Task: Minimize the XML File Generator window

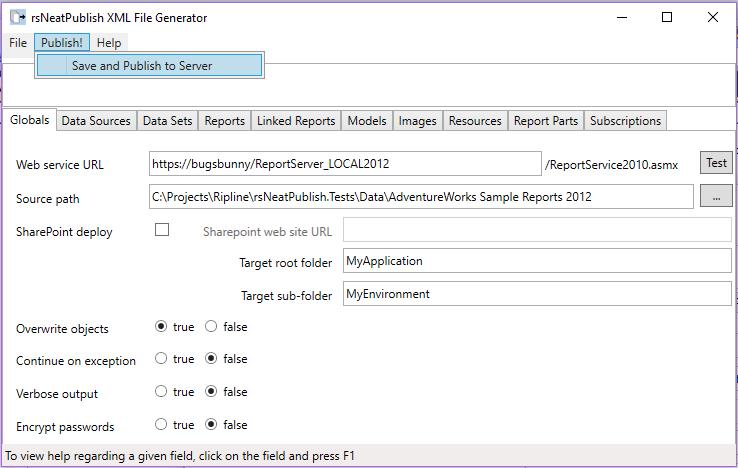Action: click(x=621, y=17)
